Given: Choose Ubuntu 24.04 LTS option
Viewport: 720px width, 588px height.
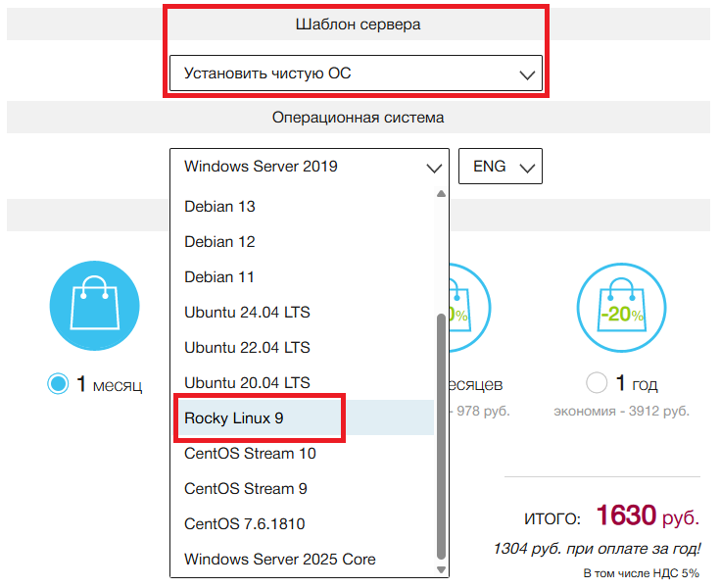Looking at the screenshot, I should pyautogui.click(x=302, y=313).
